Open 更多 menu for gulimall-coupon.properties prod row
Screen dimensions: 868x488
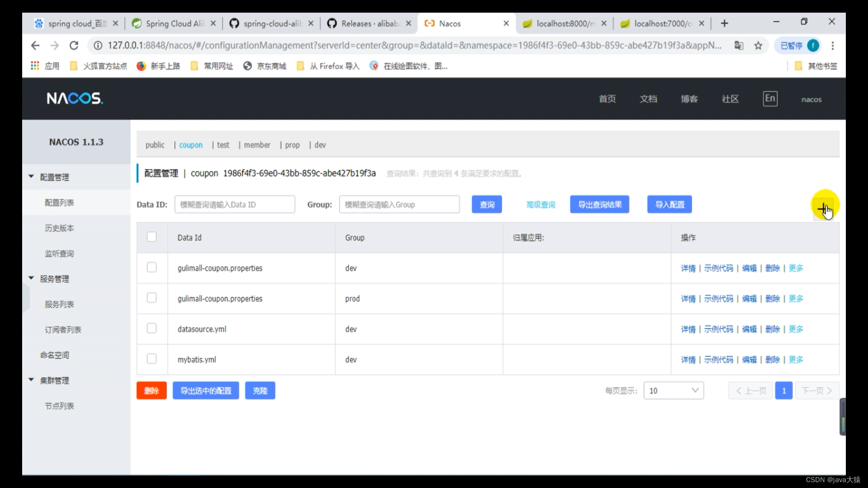pos(796,299)
